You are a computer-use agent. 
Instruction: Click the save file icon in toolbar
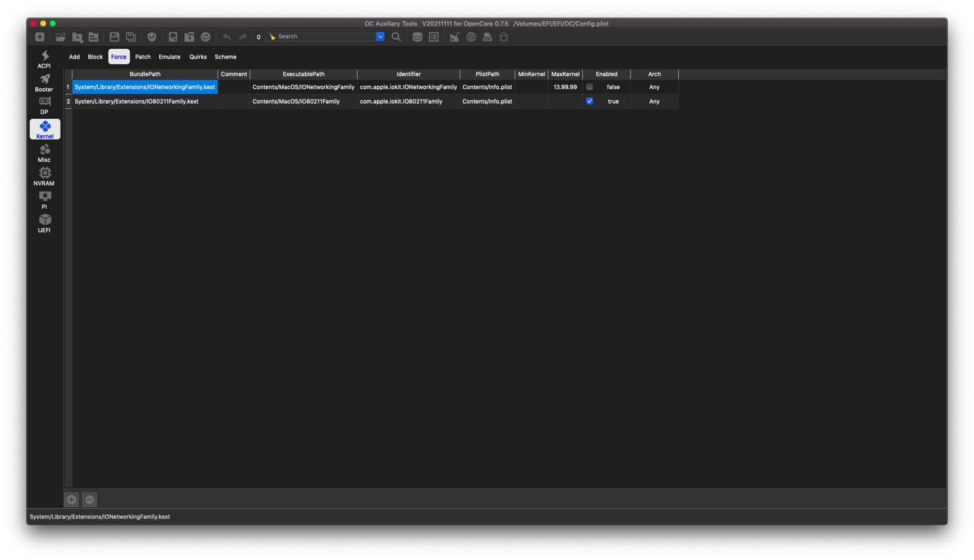click(114, 37)
